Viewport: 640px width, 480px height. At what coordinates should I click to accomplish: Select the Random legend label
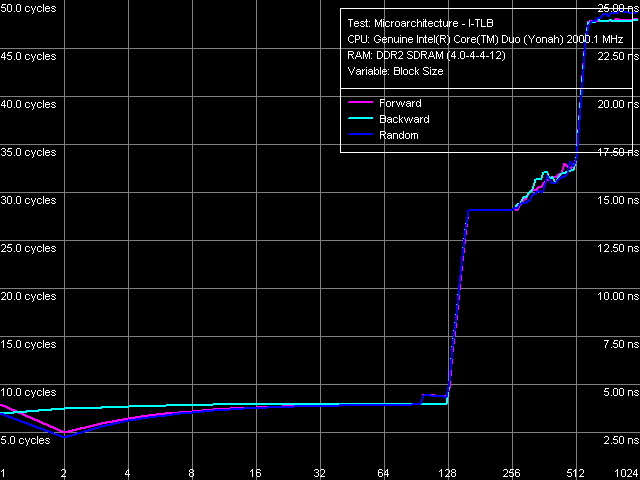(398, 135)
